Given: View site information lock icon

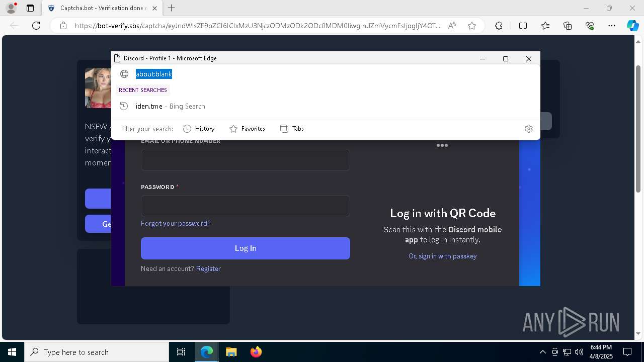Looking at the screenshot, I should coord(63,26).
